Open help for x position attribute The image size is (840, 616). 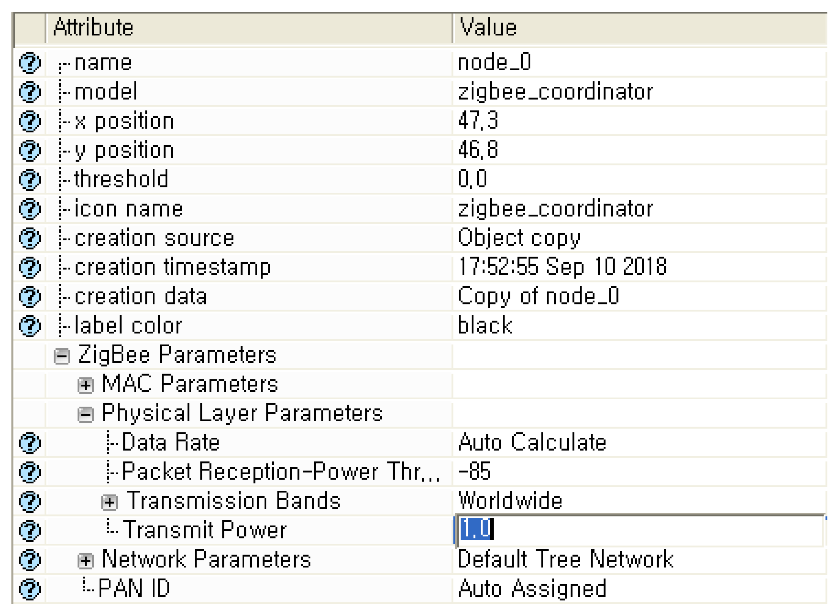[x=30, y=121]
